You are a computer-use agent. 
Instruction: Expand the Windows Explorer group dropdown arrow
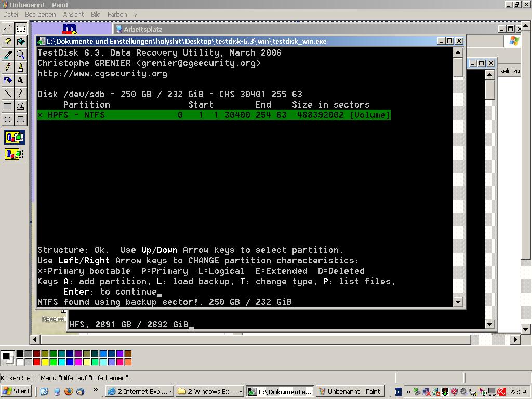click(241, 391)
